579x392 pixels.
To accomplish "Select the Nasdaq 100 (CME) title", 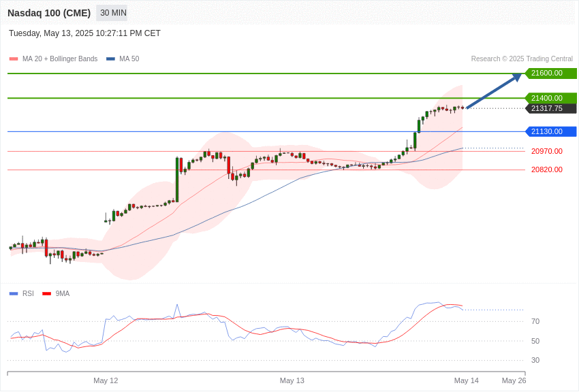I will (49, 13).
